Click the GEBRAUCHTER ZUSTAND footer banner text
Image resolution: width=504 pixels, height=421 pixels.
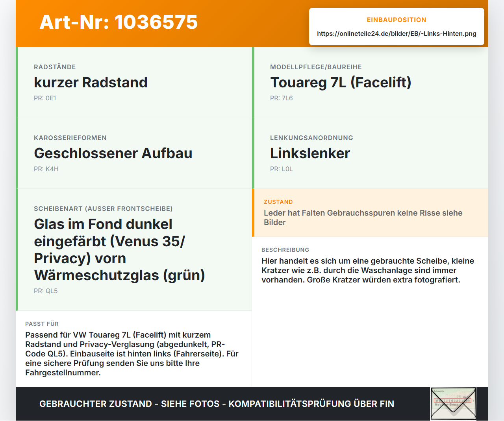pos(217,404)
